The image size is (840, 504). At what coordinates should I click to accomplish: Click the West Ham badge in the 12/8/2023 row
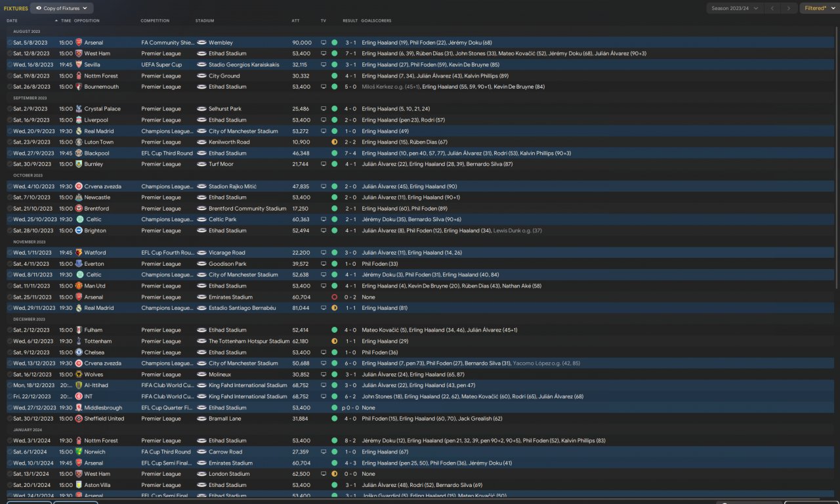coord(79,54)
